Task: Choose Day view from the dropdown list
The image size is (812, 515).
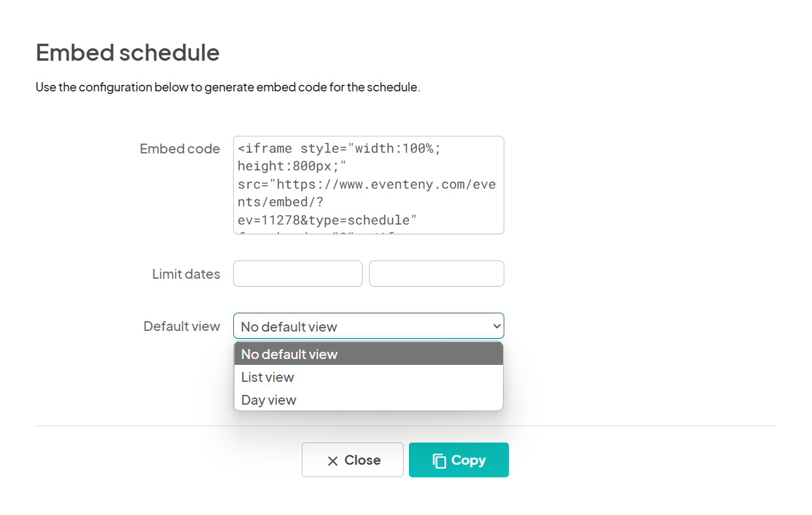Action: 368,399
